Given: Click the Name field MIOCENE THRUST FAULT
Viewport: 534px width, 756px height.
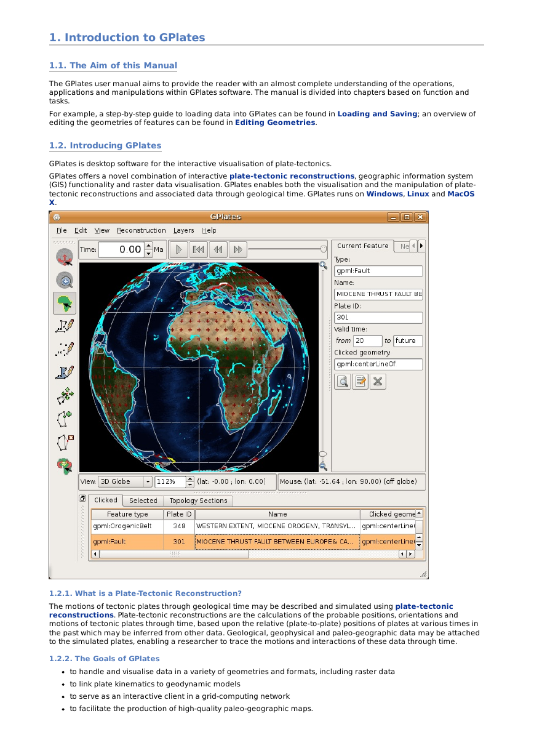Looking at the screenshot, I should click(x=378, y=294).
